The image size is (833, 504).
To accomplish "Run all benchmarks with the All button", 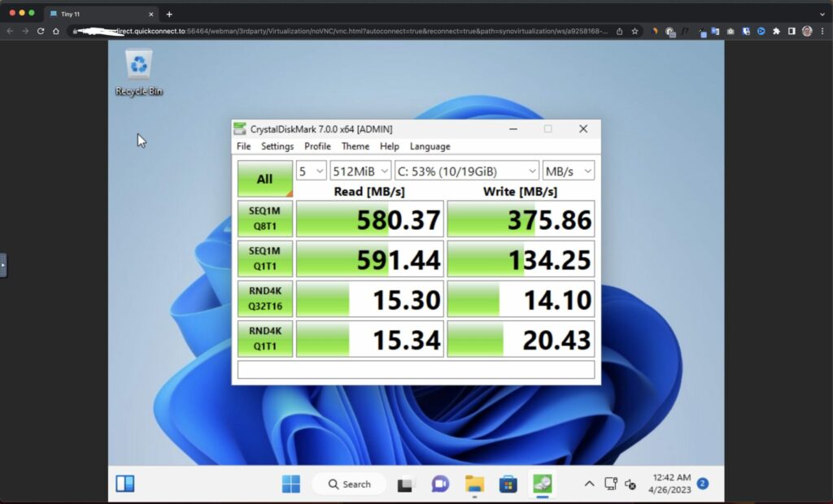I will [x=264, y=178].
